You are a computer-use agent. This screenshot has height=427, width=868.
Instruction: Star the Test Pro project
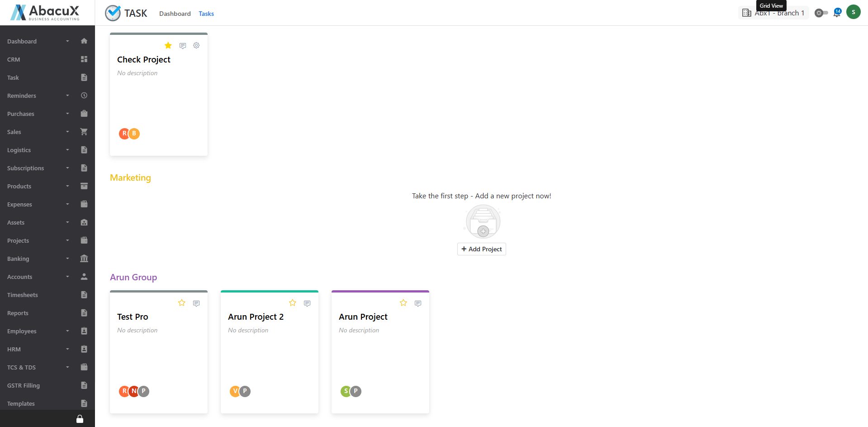(182, 303)
